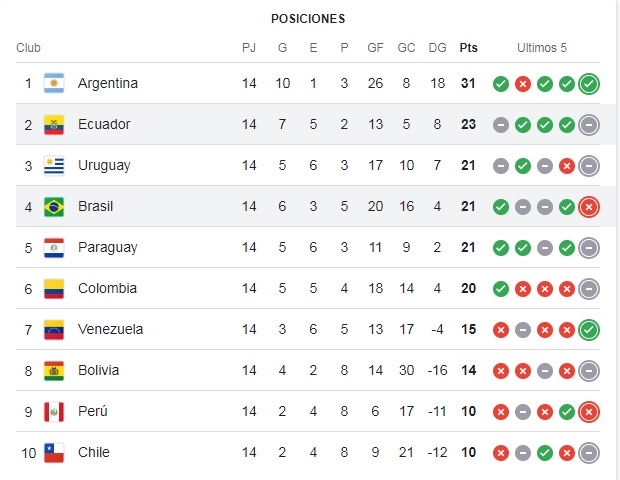Click Brasil's highlighted latest loss icon

(589, 207)
